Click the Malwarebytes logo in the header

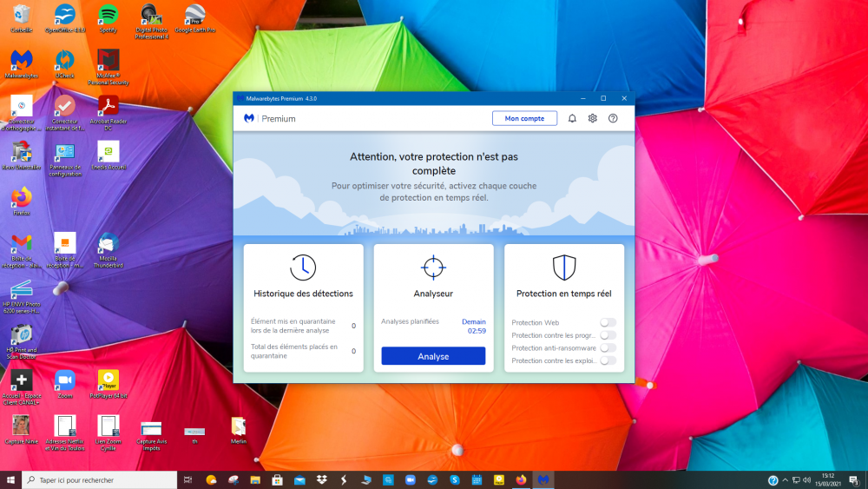[x=249, y=118]
